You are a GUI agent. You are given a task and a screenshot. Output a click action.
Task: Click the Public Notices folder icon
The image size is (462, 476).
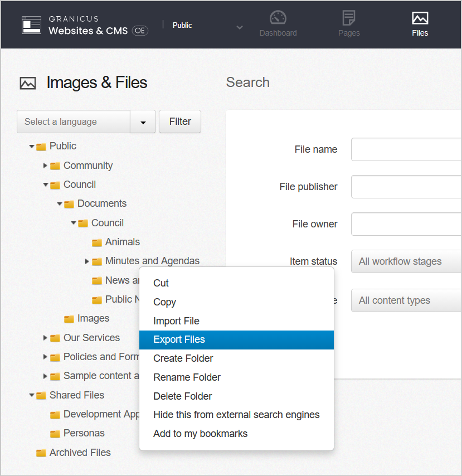pyautogui.click(x=97, y=300)
